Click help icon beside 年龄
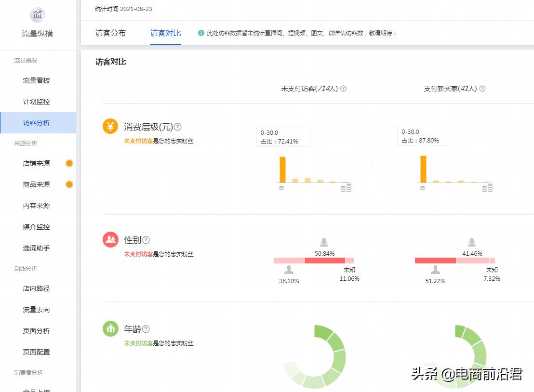 (146, 329)
